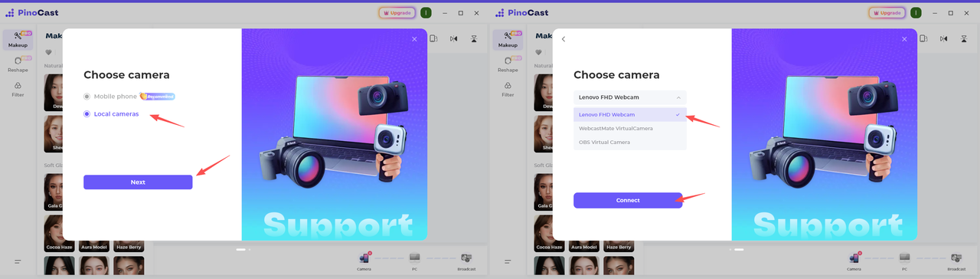Click the Recommend badge beside Mobile phone
The width and height of the screenshot is (980, 279).
coord(158,97)
